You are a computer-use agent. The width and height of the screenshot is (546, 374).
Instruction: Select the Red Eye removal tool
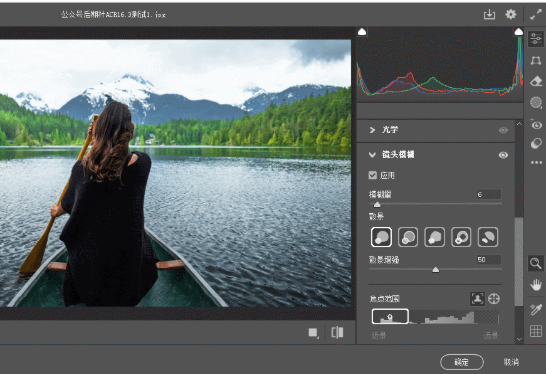click(x=536, y=124)
